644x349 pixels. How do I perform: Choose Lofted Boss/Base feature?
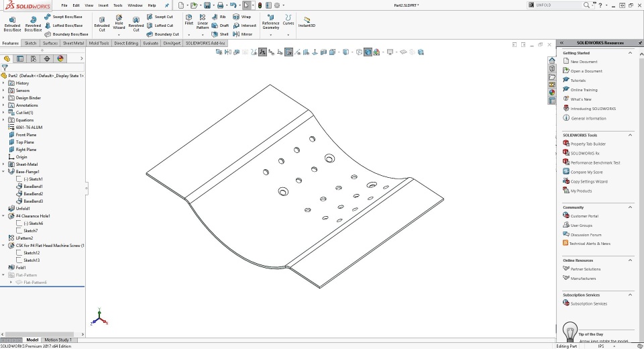[63, 26]
